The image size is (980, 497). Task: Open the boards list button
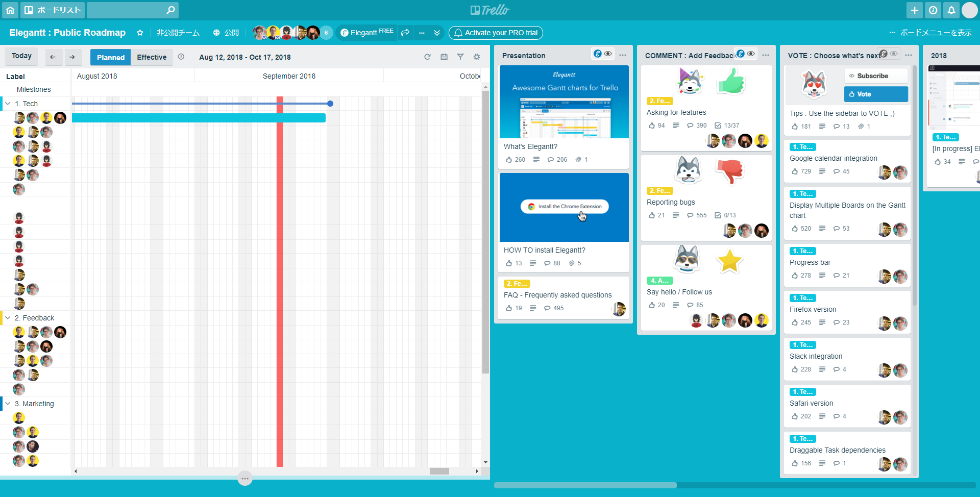[x=53, y=10]
